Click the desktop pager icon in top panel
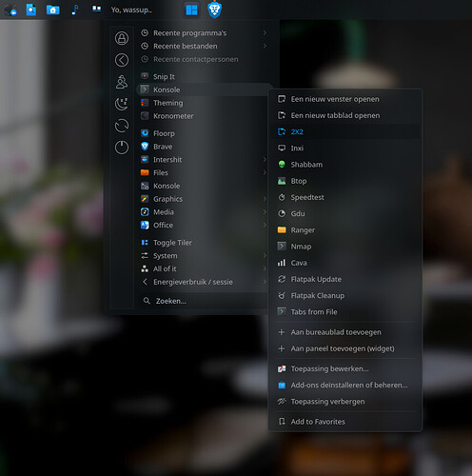 tap(96, 9)
